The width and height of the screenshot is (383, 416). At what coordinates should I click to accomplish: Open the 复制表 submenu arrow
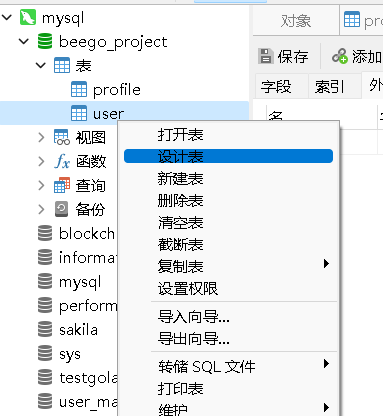(326, 264)
